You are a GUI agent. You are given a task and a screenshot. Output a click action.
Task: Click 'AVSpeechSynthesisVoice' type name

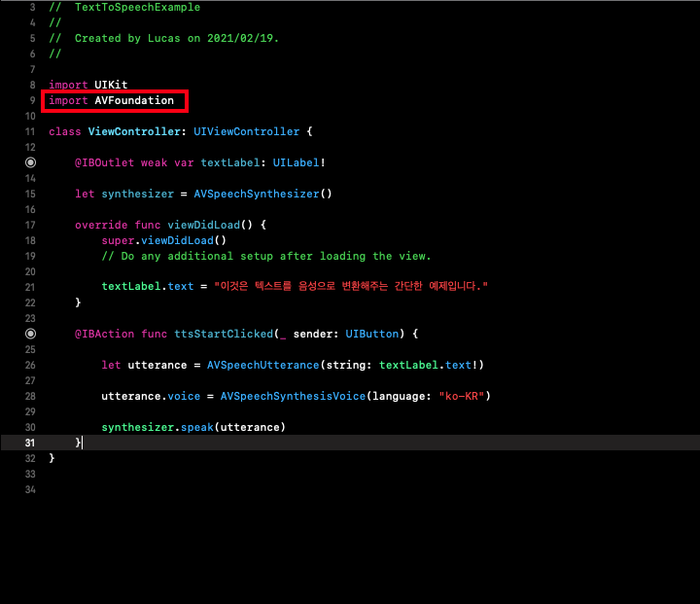(x=293, y=396)
